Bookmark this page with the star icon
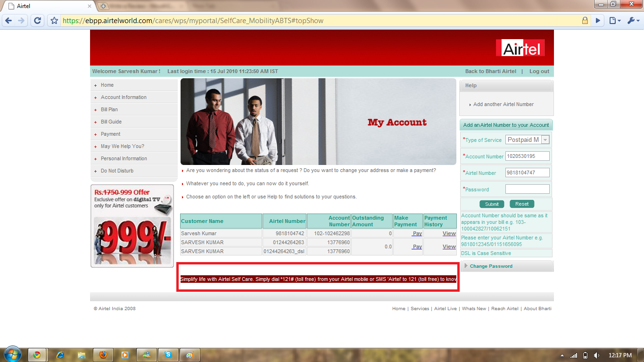 (54, 21)
